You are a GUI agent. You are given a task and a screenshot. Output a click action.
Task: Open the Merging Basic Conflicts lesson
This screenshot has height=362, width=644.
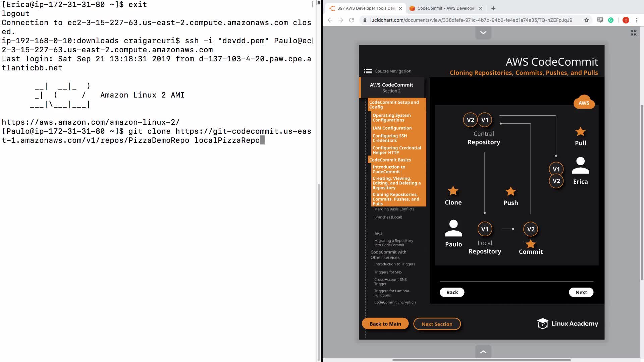click(394, 209)
